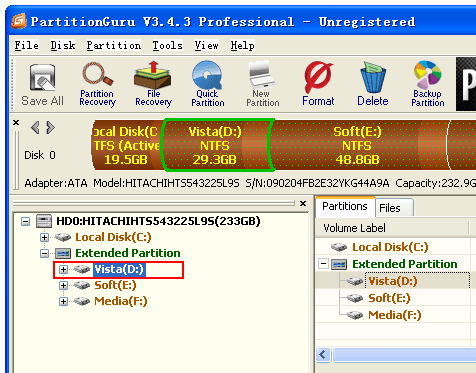The image size is (476, 373).
Task: Collapse the HD0 HITACHI disk node
Action: pyautogui.click(x=25, y=221)
